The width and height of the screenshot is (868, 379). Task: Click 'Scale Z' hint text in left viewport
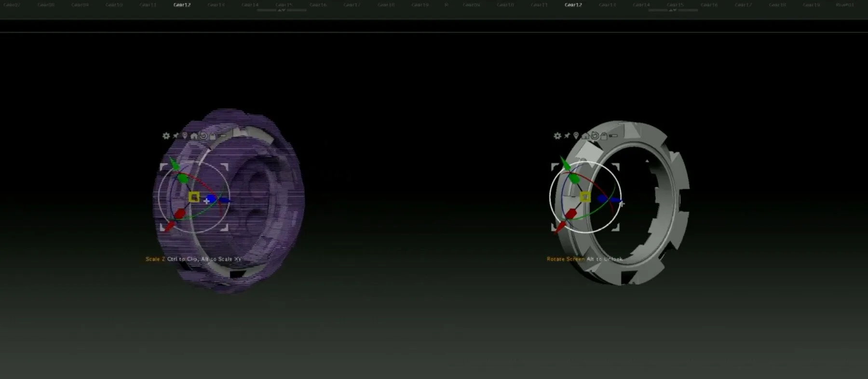point(155,259)
